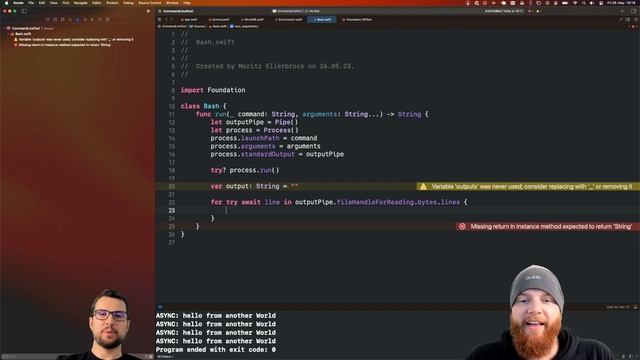
Task: Open the Wi-Fi status menu
Action: pos(575,3)
